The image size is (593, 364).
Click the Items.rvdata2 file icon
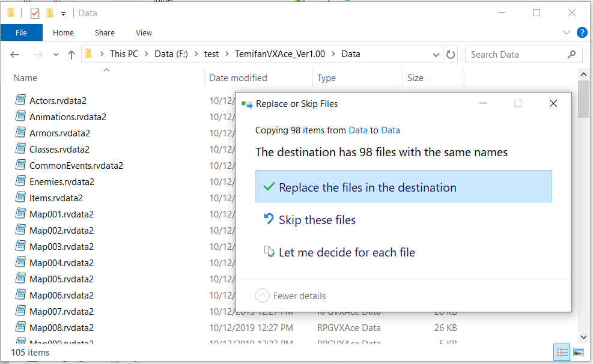[20, 197]
